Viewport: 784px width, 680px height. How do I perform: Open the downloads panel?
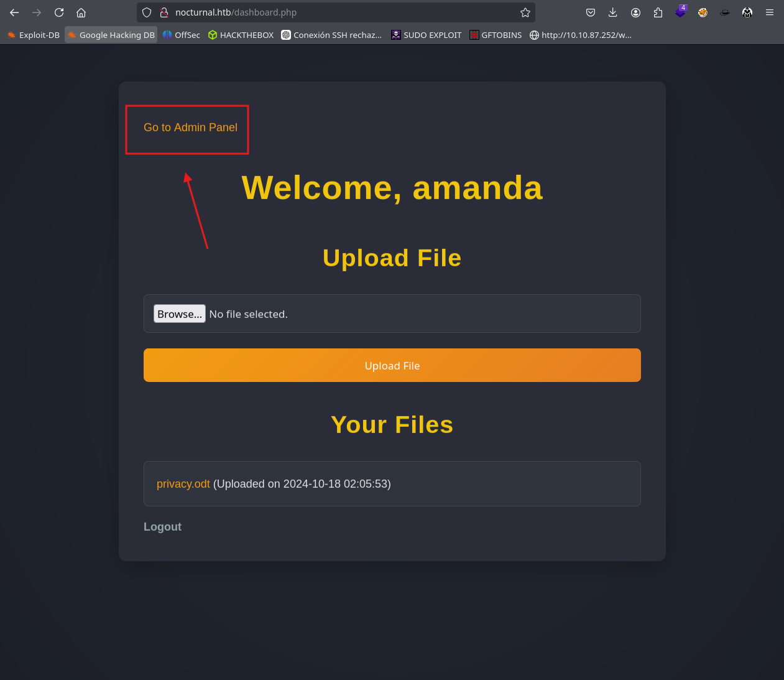[612, 12]
